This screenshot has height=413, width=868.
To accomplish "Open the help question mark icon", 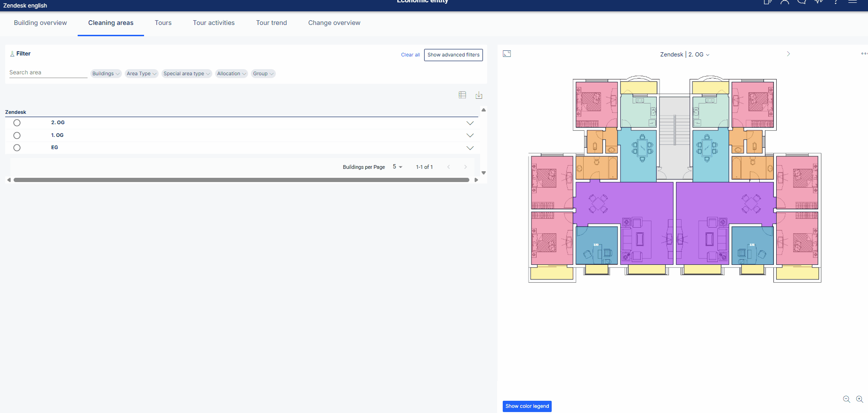I will tap(836, 2).
